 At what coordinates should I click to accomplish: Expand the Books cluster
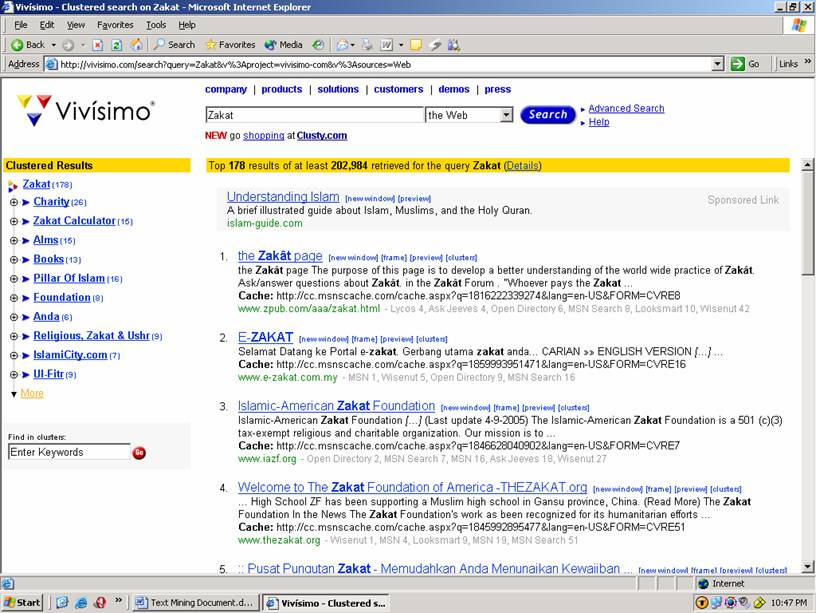pos(14,260)
